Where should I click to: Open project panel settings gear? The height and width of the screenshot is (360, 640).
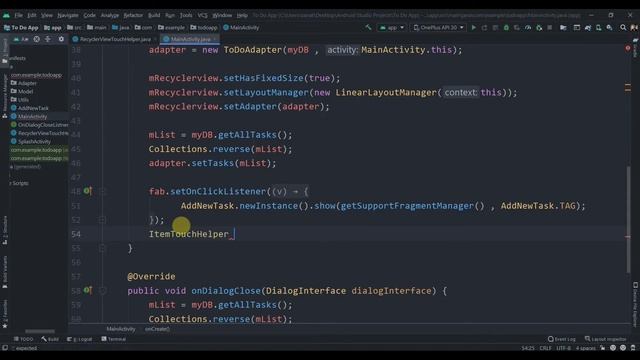[61, 39]
